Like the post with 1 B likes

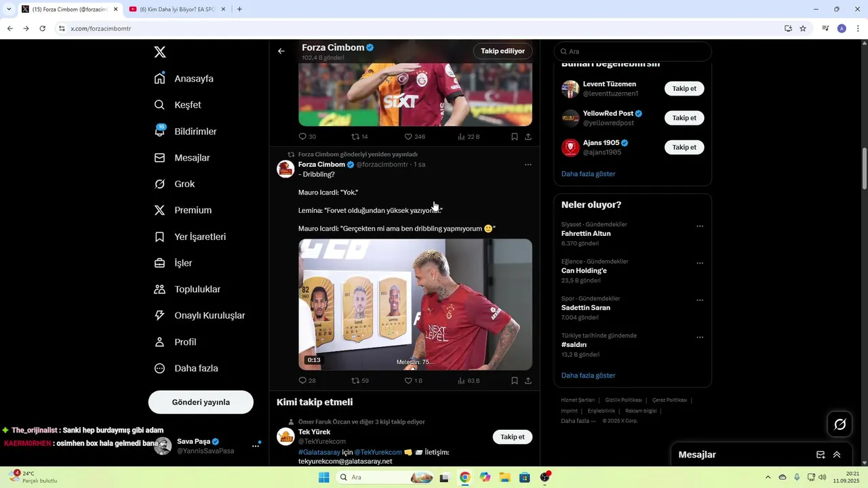pos(413,381)
